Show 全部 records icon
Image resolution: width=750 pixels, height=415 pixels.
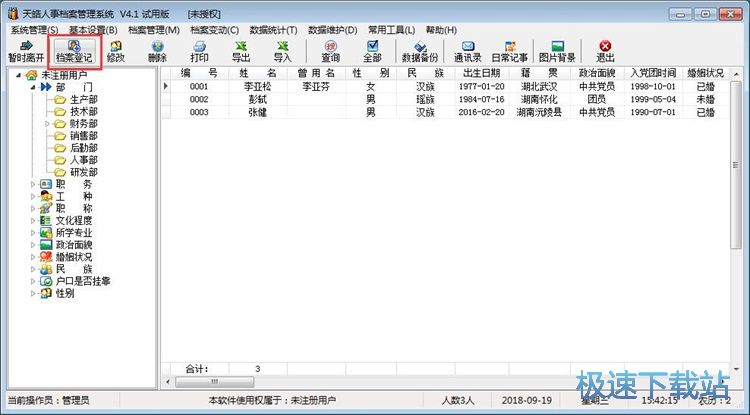372,51
